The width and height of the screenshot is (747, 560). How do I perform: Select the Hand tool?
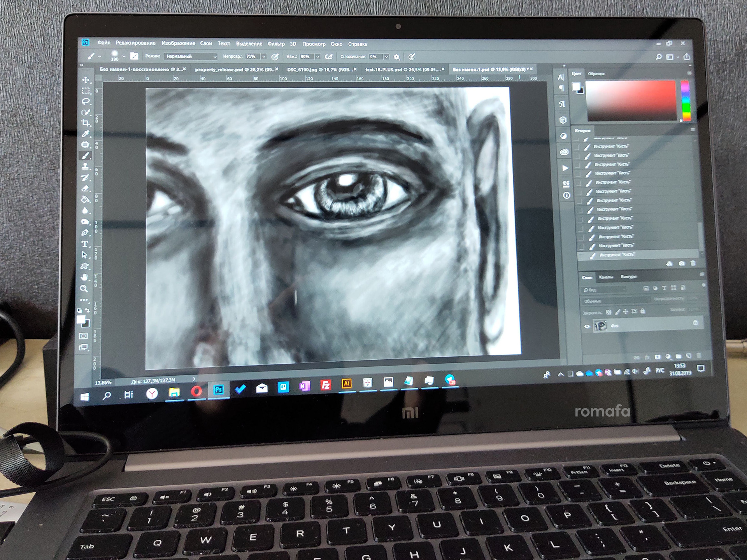pyautogui.click(x=84, y=277)
